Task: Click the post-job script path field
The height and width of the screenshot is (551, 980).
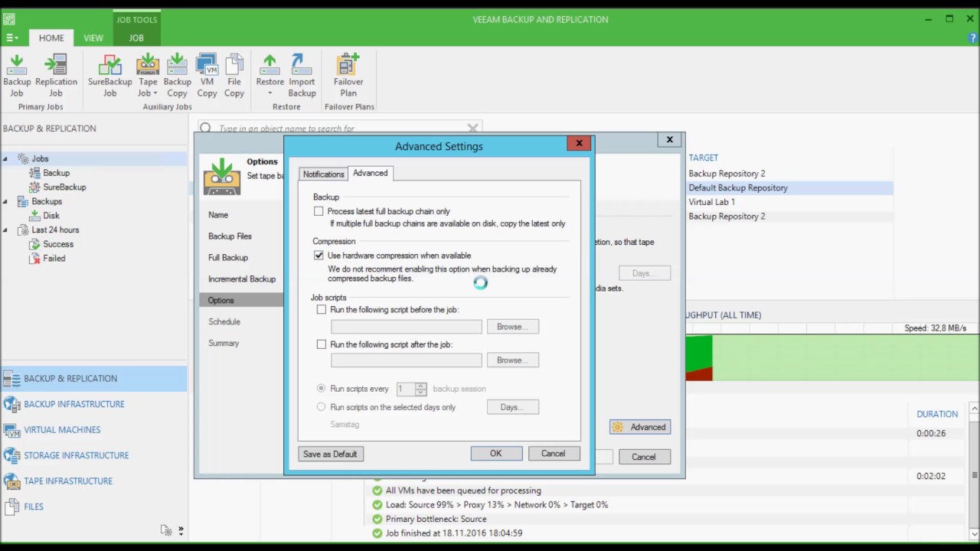Action: point(407,360)
